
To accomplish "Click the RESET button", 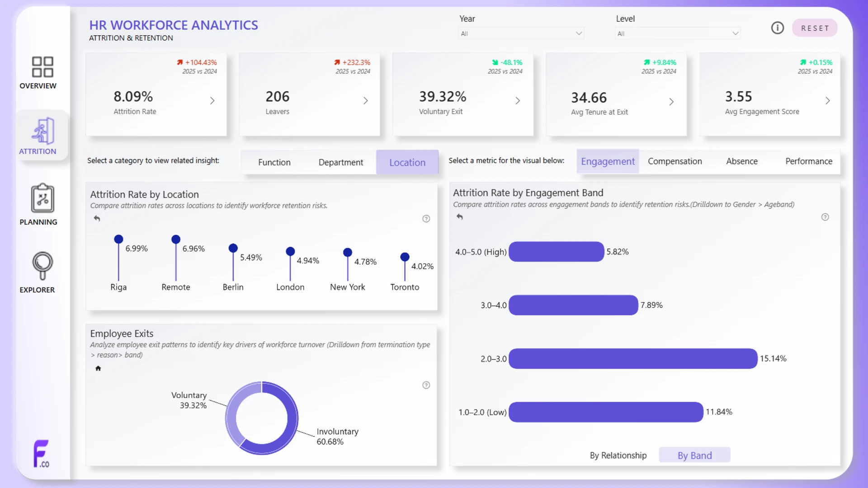I will click(815, 28).
